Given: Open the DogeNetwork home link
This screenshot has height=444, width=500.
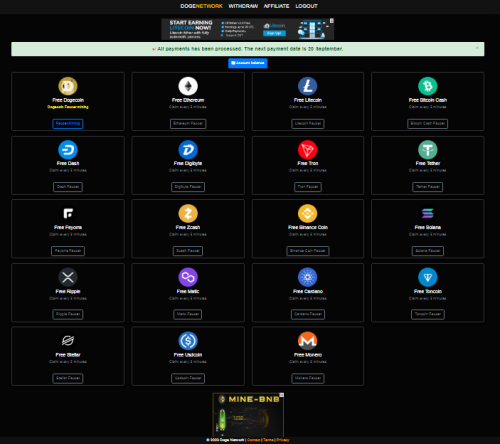Looking at the screenshot, I should (x=202, y=6).
